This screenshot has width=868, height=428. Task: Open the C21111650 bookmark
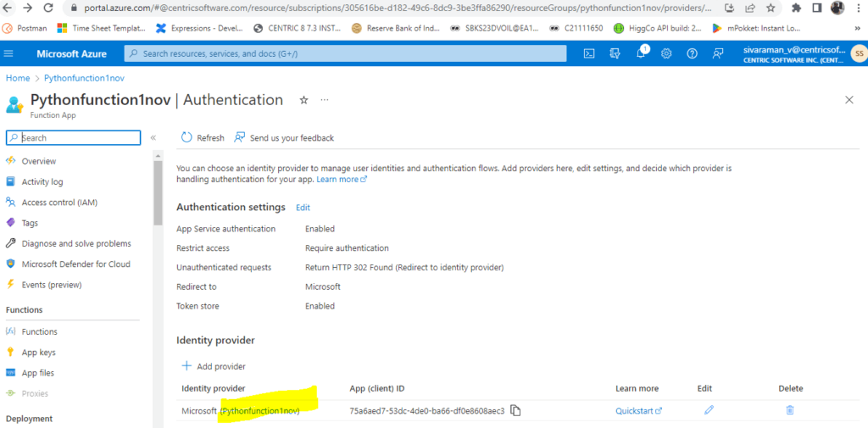point(576,28)
